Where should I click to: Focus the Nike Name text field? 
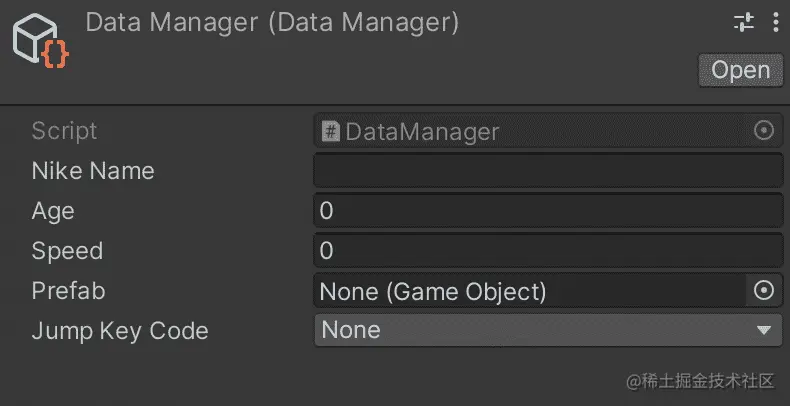click(x=548, y=171)
